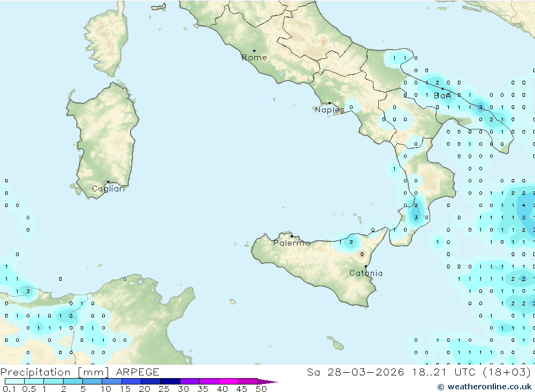This screenshot has height=392, width=535.
Task: Pick the 5–10 mm blue legend swatch
Action: [x=92, y=381]
